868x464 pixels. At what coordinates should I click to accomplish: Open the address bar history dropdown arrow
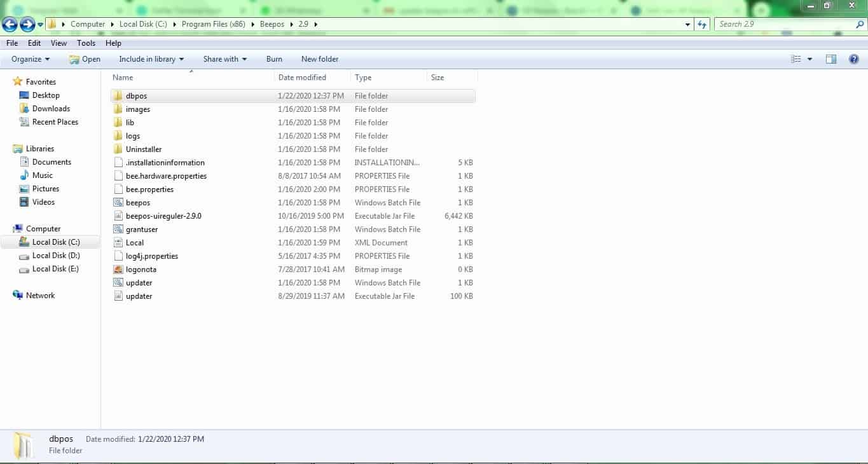[x=688, y=24]
